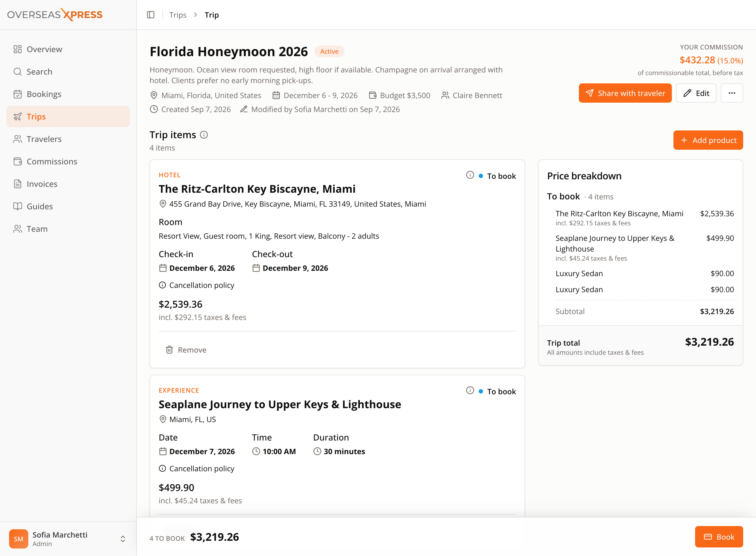Click the Budget $3,500 label
Screen dimensions: 756x556
click(405, 95)
